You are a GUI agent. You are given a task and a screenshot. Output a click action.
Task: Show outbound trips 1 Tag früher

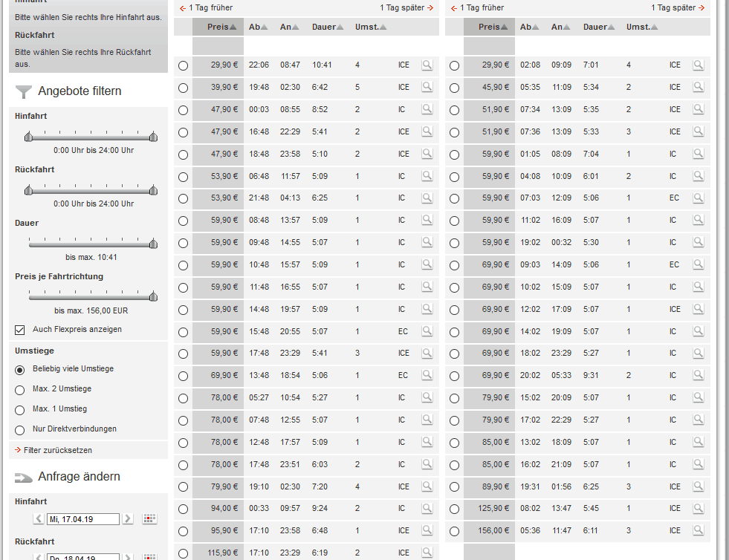pyautogui.click(x=206, y=7)
